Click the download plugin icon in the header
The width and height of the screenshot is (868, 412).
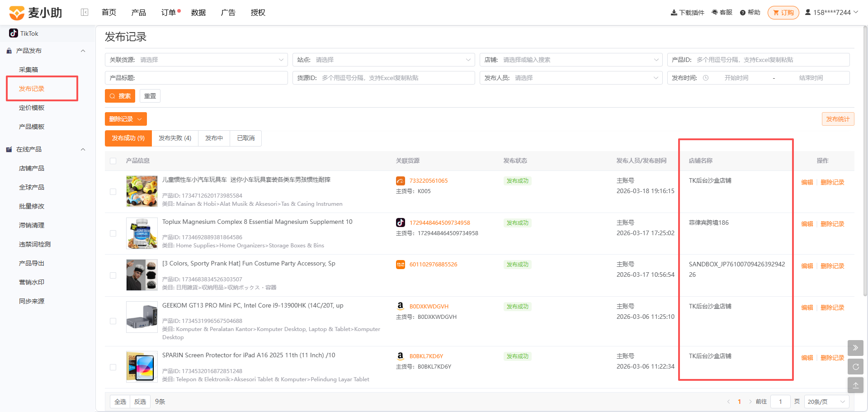[x=674, y=13]
